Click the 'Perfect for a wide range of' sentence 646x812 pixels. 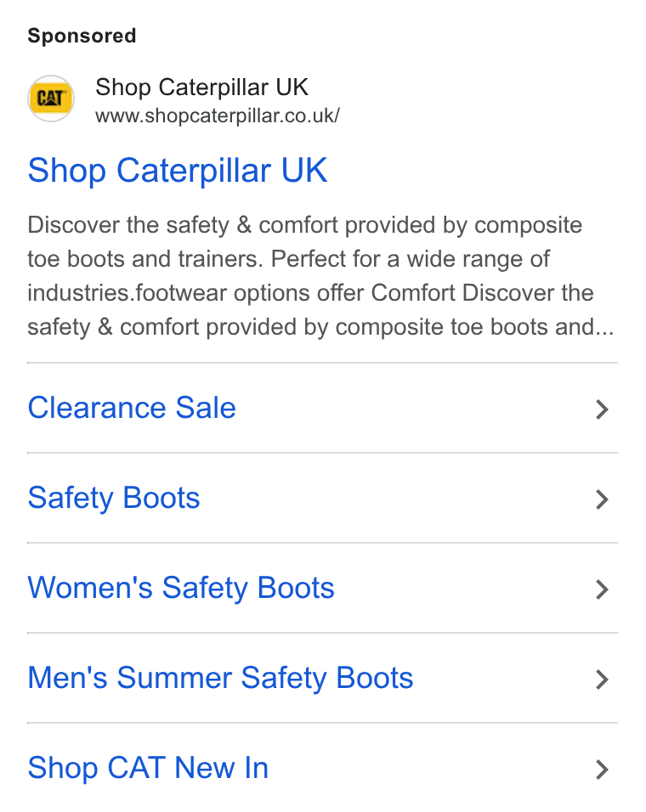411,259
